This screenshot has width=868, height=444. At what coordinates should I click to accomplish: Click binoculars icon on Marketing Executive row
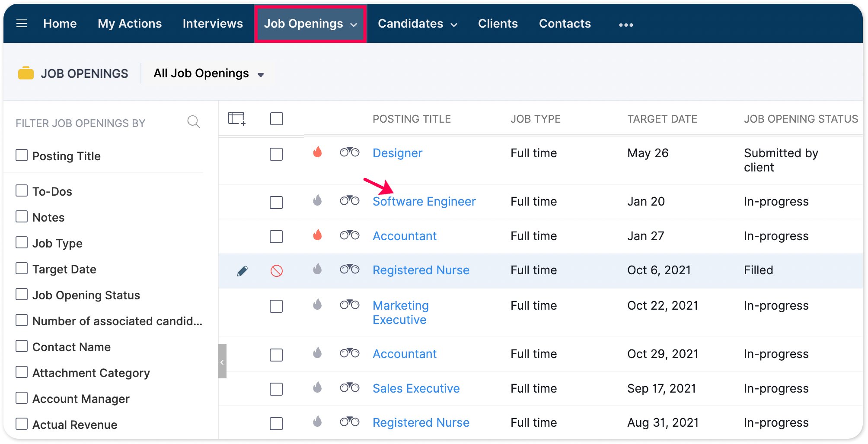[x=349, y=304]
